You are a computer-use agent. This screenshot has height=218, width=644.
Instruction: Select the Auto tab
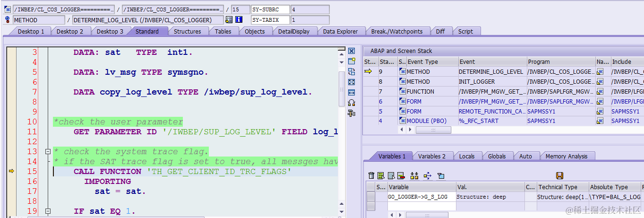click(x=525, y=156)
